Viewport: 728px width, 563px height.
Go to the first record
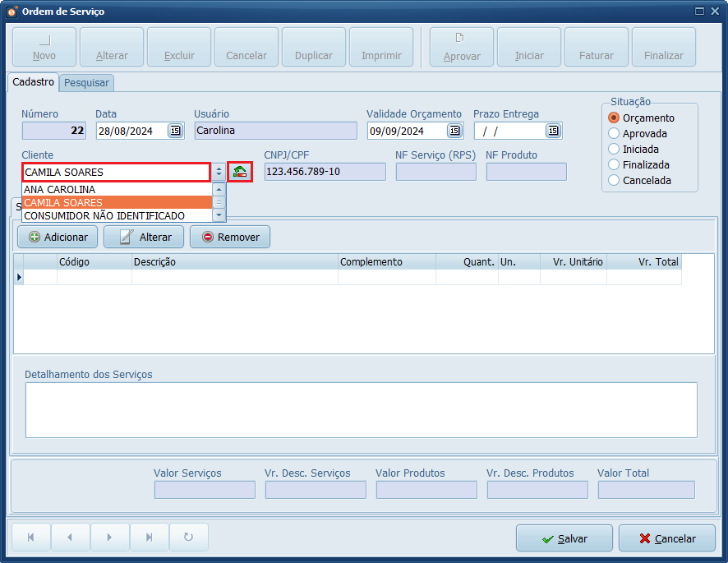31,538
